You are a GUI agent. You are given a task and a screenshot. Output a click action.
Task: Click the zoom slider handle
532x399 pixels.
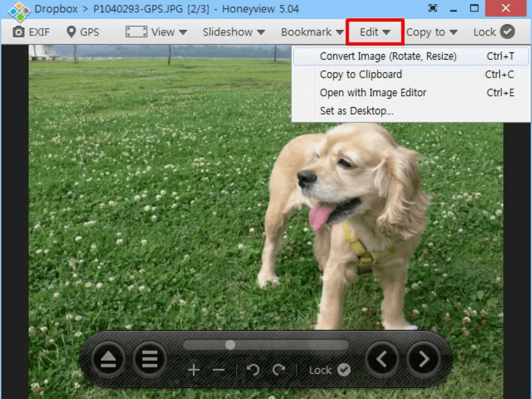230,345
